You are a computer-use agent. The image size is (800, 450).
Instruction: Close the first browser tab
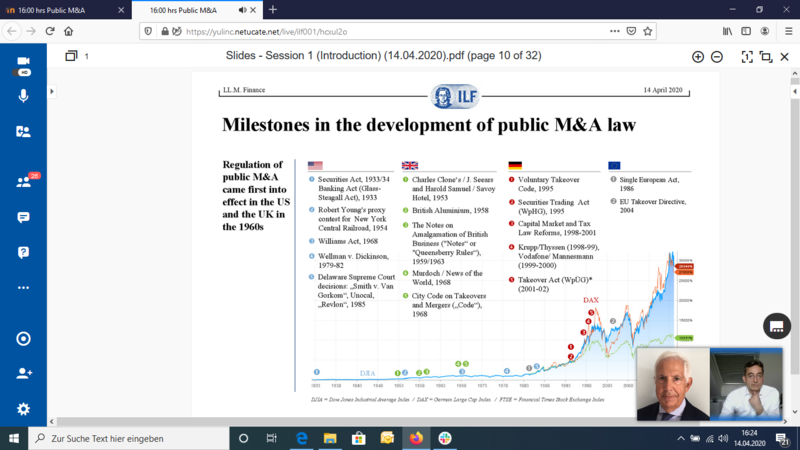click(121, 10)
